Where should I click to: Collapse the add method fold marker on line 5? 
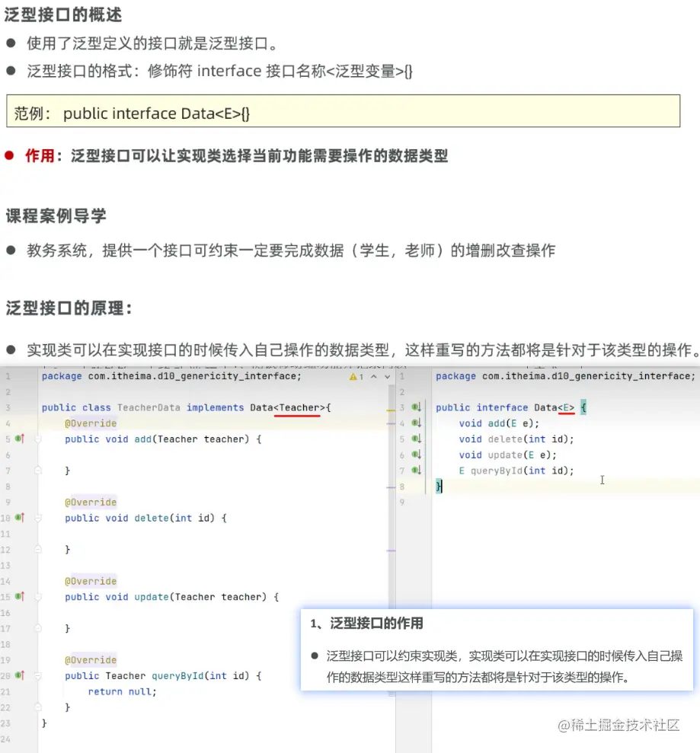click(x=38, y=439)
